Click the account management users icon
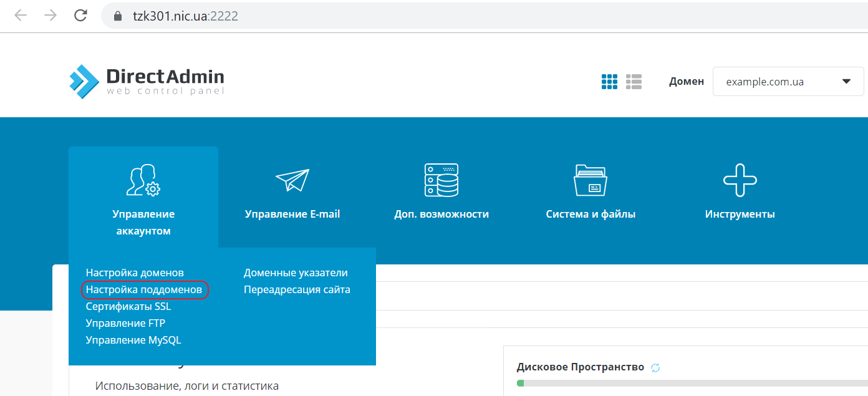 [143, 180]
